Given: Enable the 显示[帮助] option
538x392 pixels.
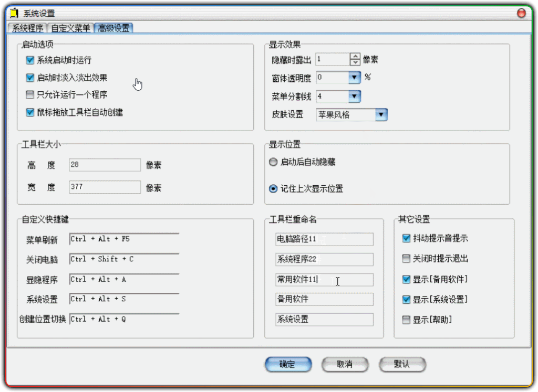Looking at the screenshot, I should tap(406, 320).
